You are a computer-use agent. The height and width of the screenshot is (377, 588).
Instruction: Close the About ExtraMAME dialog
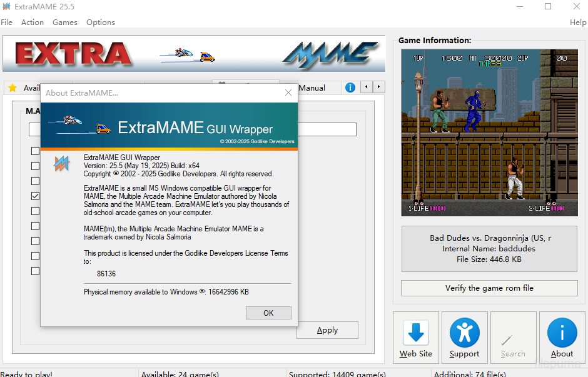pyautogui.click(x=288, y=93)
